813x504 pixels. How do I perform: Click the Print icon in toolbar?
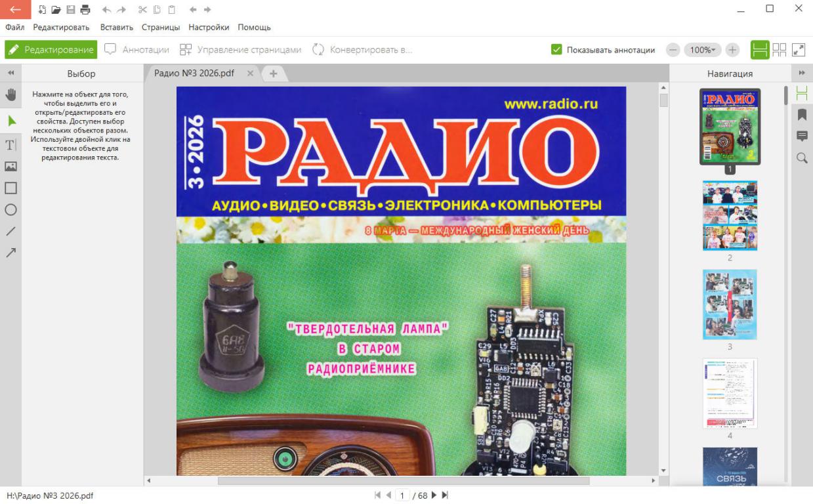click(x=85, y=10)
